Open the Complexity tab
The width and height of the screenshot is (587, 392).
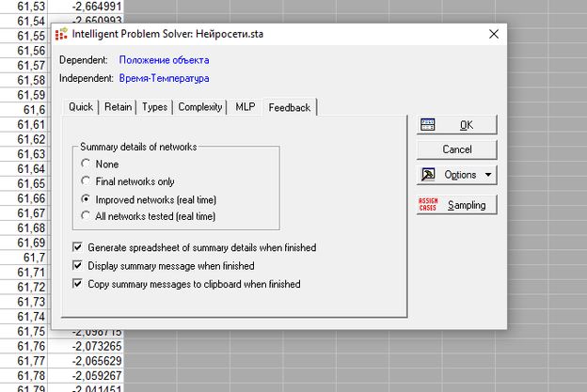click(200, 107)
